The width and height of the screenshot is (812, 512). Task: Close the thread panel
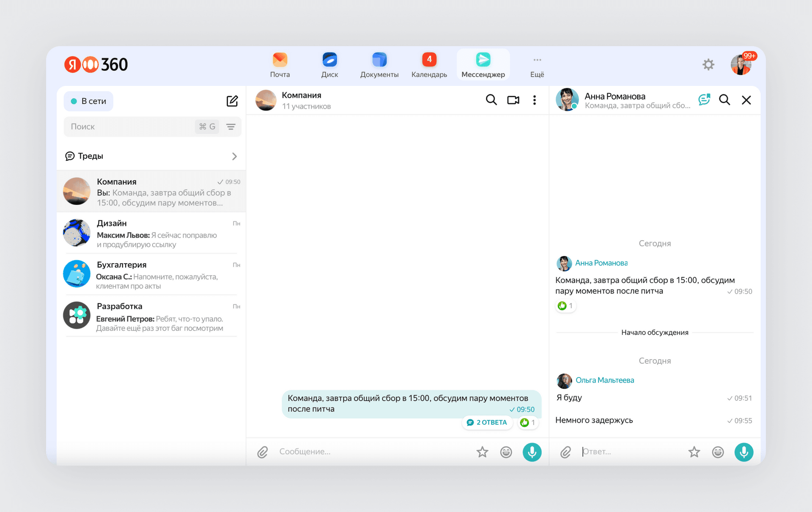pos(746,100)
